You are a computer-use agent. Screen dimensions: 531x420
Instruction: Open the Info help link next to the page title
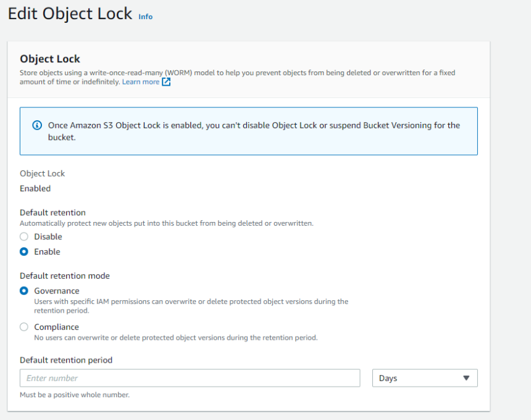145,17
